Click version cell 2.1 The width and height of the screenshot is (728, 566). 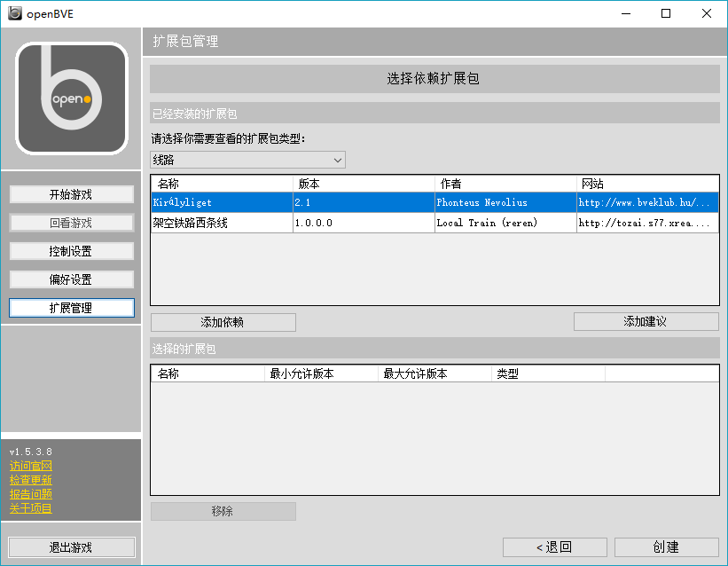click(x=364, y=202)
